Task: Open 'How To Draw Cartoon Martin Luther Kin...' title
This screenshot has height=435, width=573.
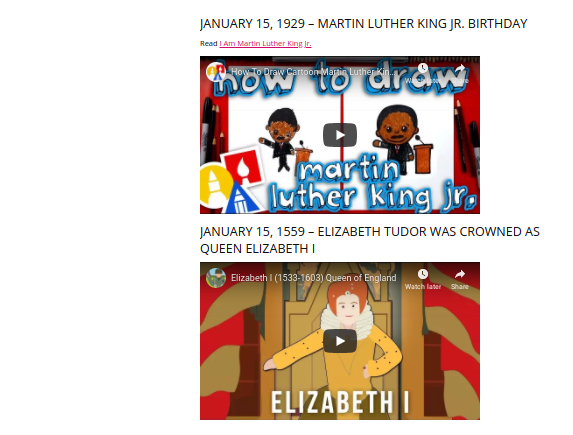Action: (313, 72)
